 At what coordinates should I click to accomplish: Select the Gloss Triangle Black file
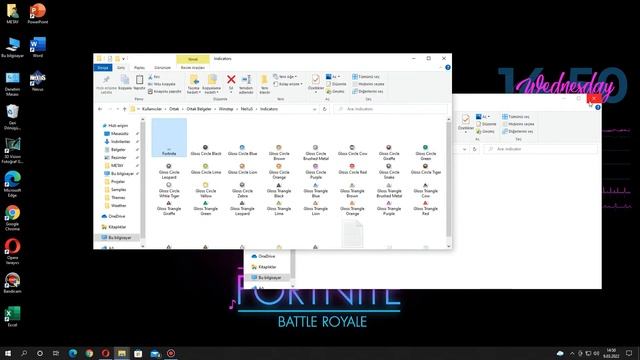(279, 190)
